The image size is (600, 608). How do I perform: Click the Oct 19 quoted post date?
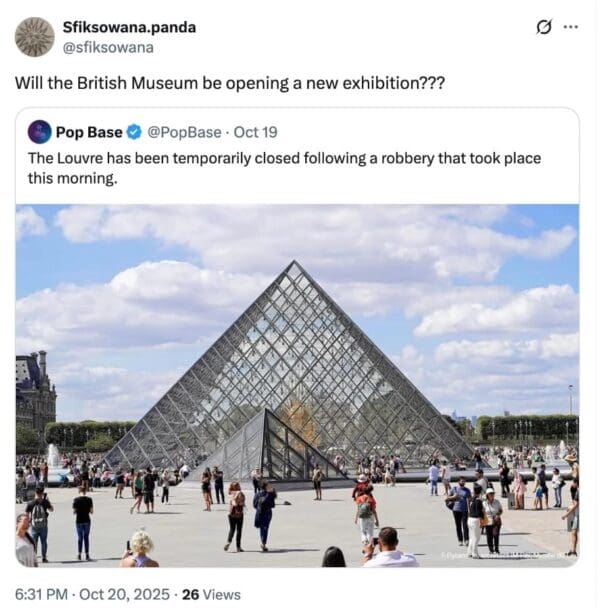[255, 132]
